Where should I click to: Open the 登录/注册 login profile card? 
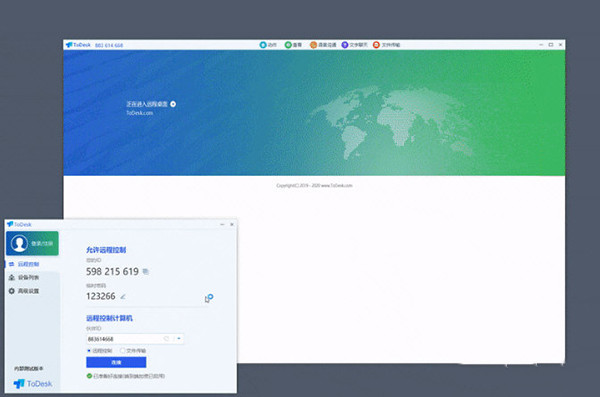32,243
